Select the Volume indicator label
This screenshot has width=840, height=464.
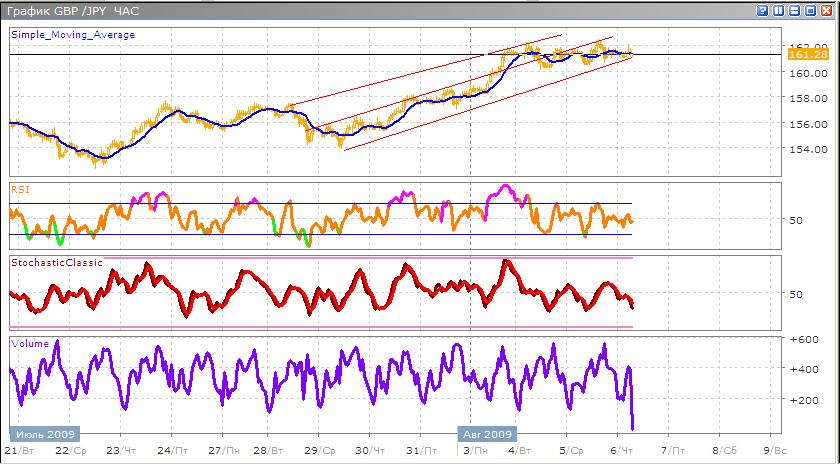(x=30, y=343)
